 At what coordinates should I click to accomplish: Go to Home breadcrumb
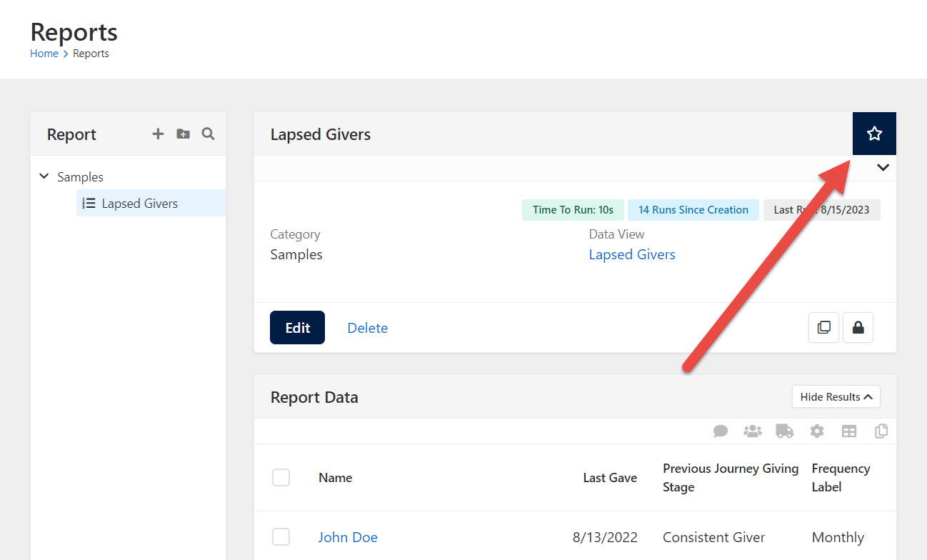44,54
